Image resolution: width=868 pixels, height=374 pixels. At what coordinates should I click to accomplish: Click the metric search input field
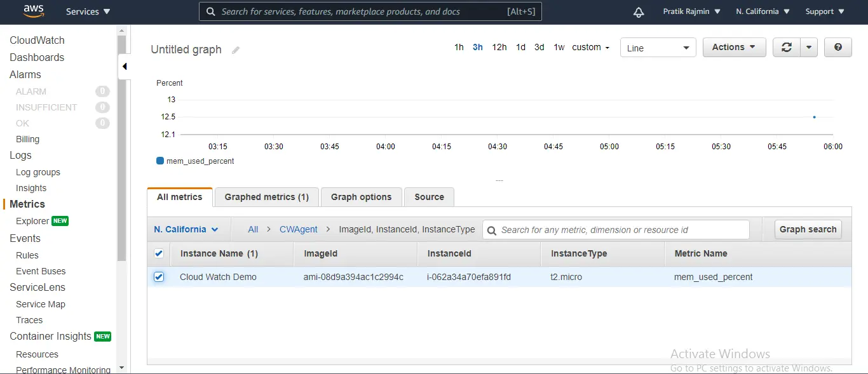click(616, 230)
